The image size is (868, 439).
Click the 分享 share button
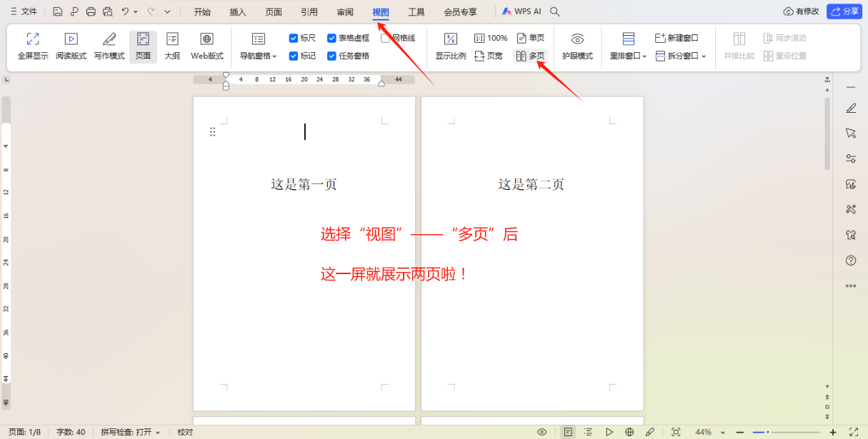pos(844,11)
